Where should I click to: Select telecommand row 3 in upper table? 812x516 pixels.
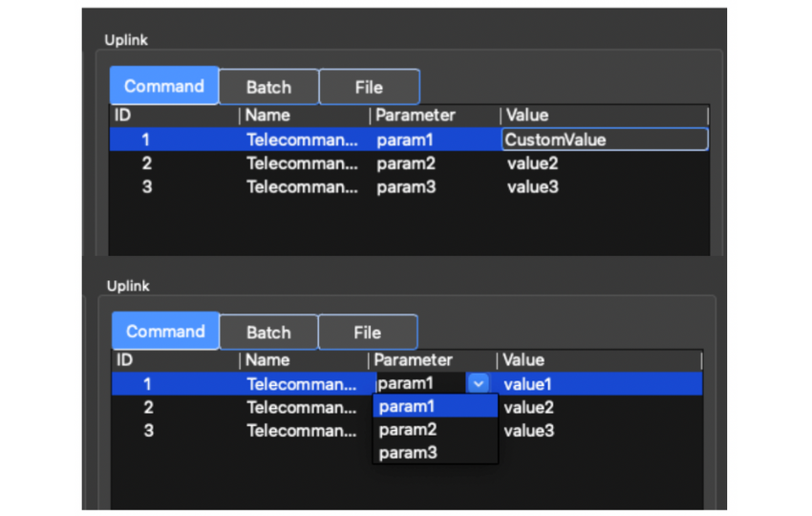click(302, 187)
